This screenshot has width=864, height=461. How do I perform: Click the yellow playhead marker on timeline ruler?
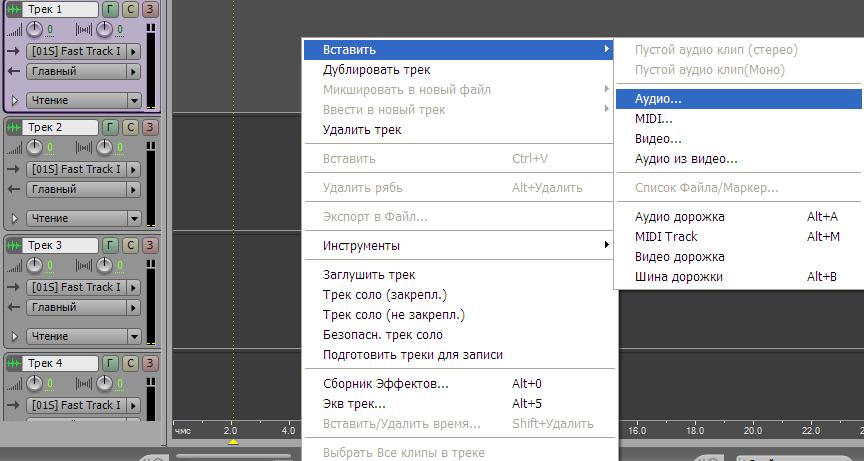tap(233, 442)
